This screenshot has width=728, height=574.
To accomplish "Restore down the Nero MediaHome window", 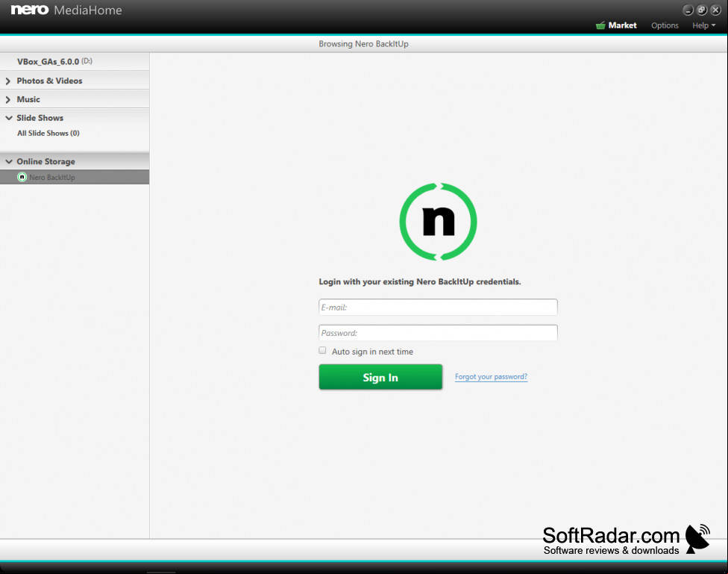I will click(x=702, y=10).
